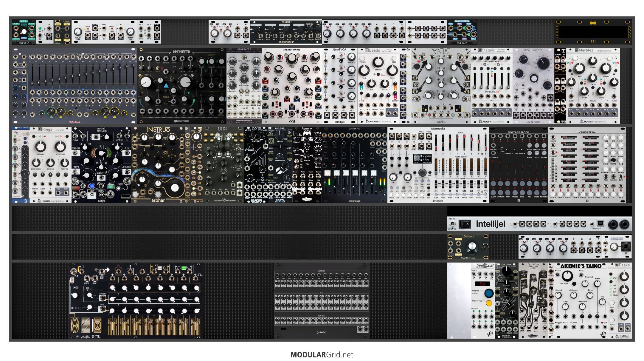The height and width of the screenshot is (361, 644).
Task: Click the Metropolix pulse count slider 8
Action: click(x=485, y=166)
